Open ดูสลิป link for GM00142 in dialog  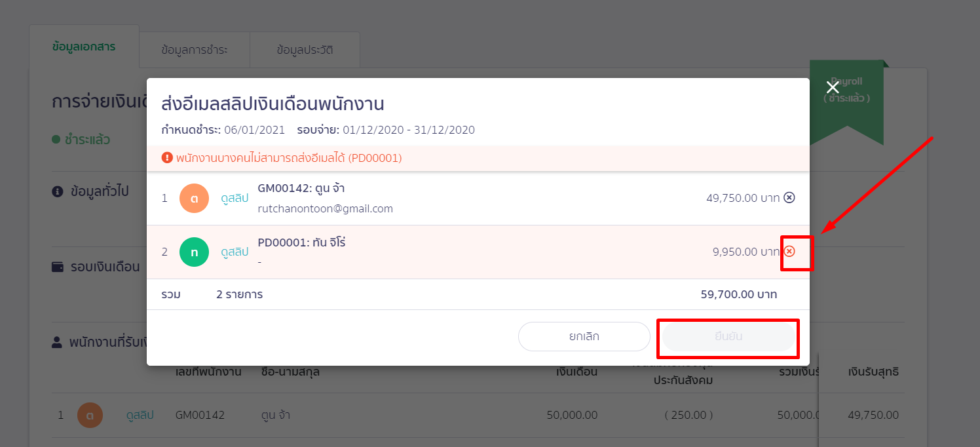click(x=235, y=198)
